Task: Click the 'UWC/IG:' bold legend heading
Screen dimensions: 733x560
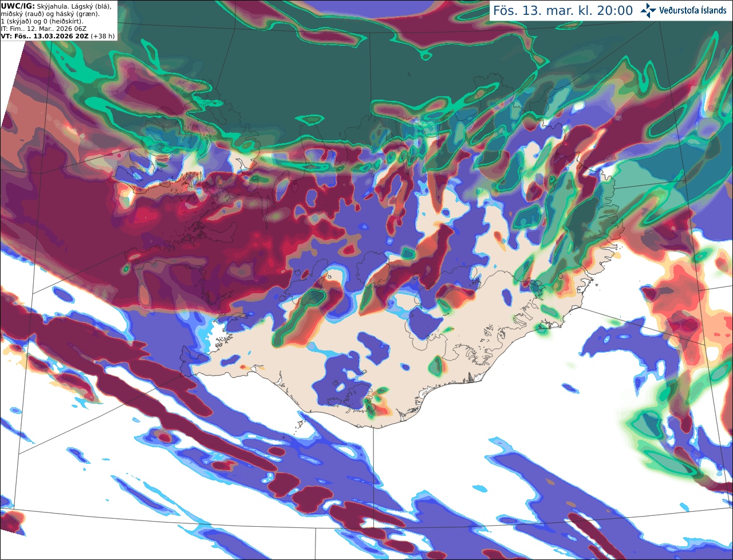Action: 18,6
